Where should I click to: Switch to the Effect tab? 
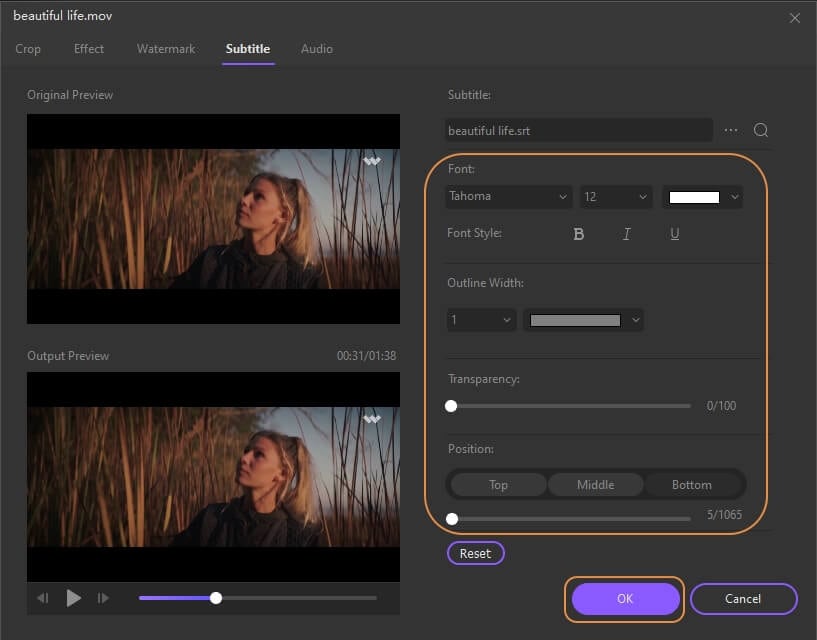coord(89,49)
